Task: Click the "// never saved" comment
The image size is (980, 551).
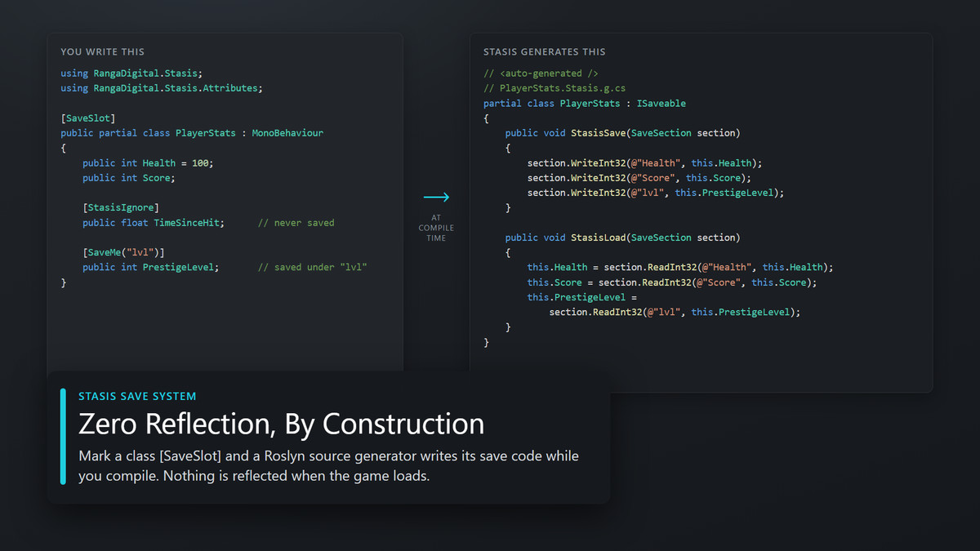Action: pyautogui.click(x=296, y=223)
